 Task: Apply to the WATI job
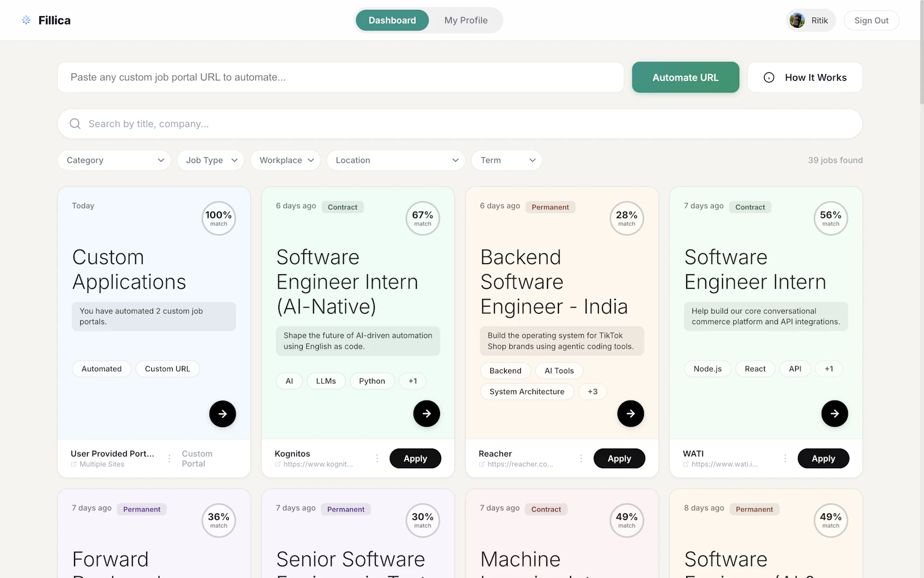pyautogui.click(x=824, y=458)
